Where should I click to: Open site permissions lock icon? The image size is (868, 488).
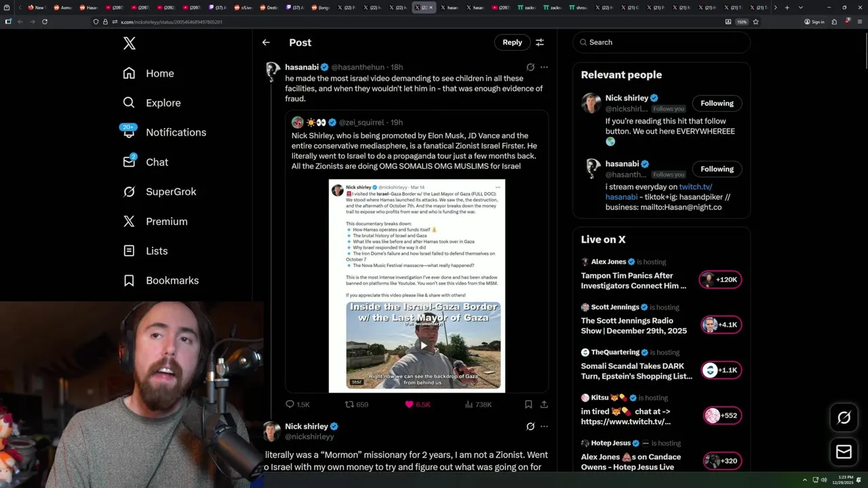(x=104, y=22)
